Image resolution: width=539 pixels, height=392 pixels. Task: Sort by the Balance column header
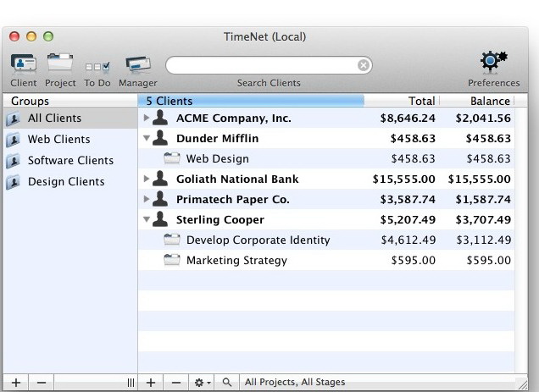click(x=477, y=101)
